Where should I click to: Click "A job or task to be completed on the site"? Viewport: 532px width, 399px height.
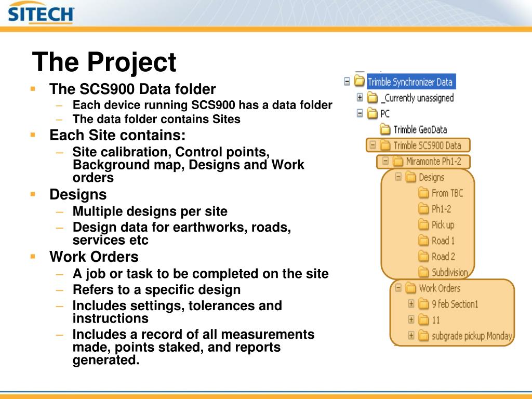pos(201,274)
